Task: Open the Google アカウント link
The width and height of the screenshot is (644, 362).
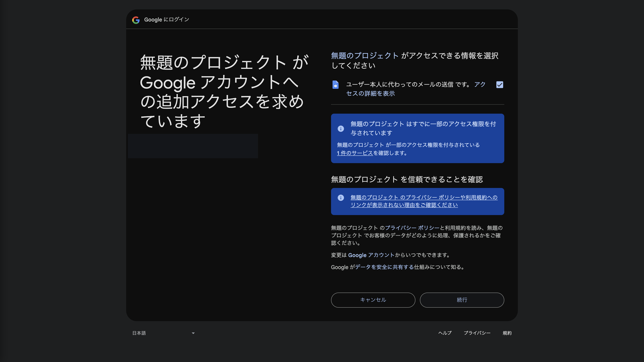Action: click(371, 255)
